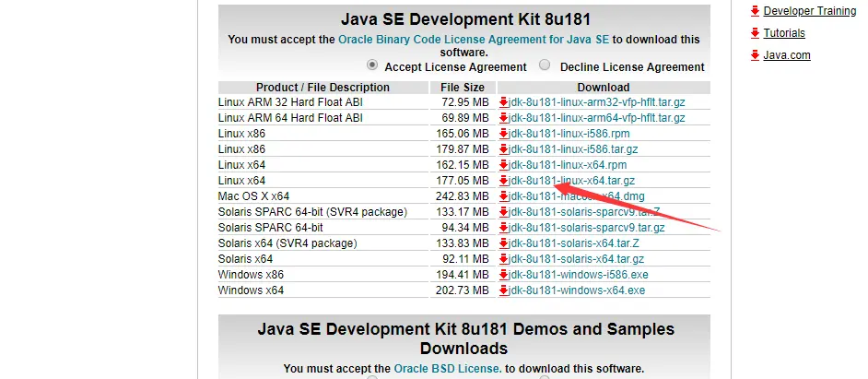Viewport: 868px width, 379px height.
Task: Download jdk-8u181-solaris-sparcv9.tar.gz file link
Action: click(586, 227)
